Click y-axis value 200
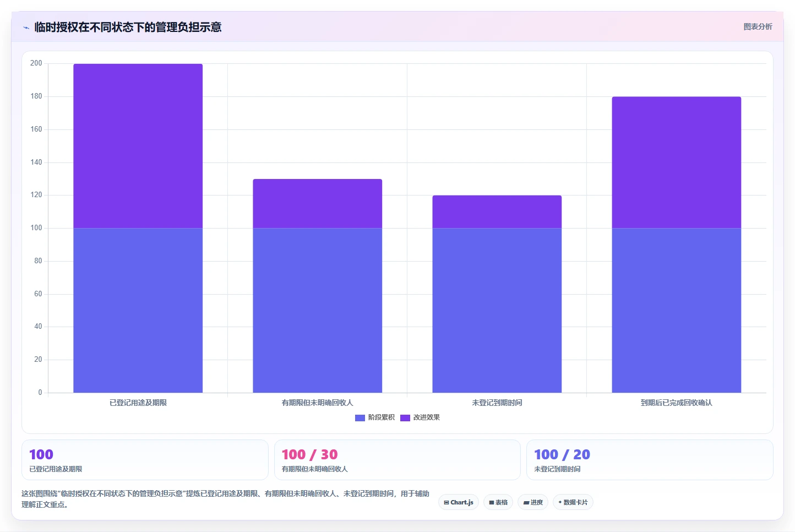 (36, 63)
